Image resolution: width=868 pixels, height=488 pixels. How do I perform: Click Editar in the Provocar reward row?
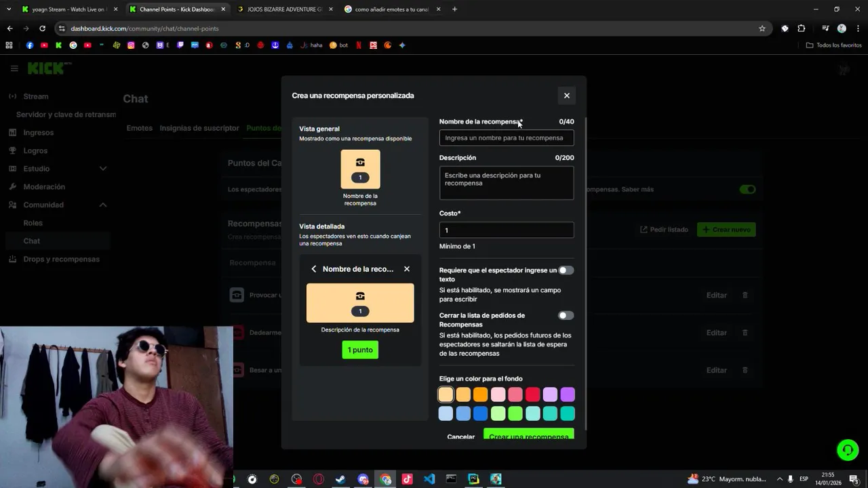click(x=717, y=296)
